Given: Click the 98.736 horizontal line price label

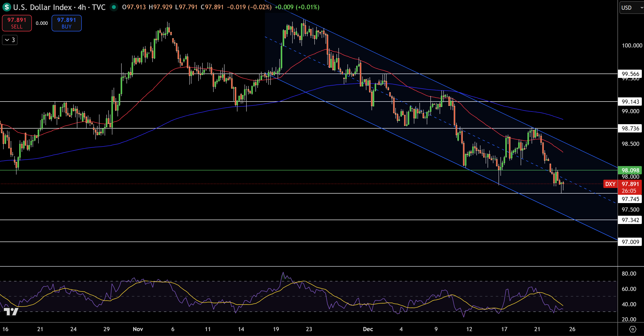Looking at the screenshot, I should tap(630, 128).
